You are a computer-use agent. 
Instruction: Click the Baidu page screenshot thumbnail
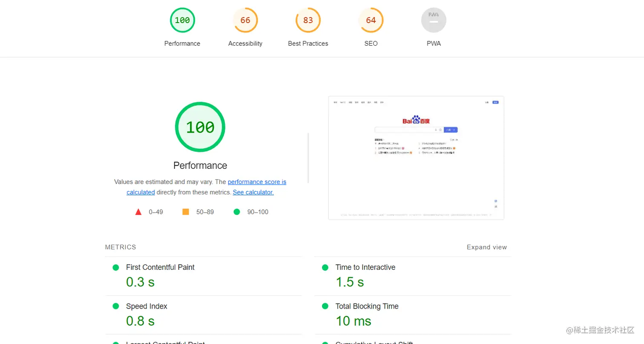coord(416,158)
